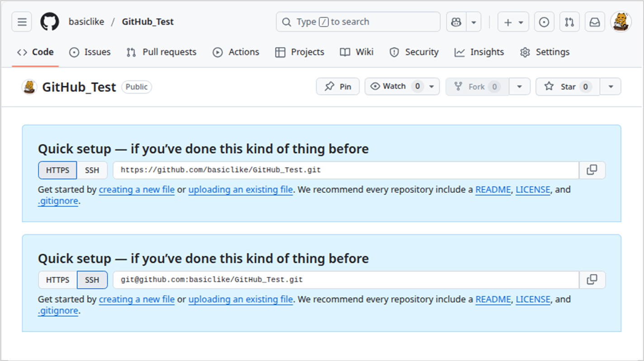
Task: Open 'uploading an existing file' link in second box
Action: tap(241, 300)
